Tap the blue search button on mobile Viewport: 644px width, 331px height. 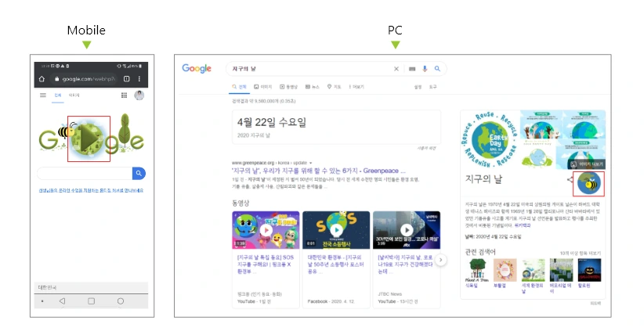coord(139,174)
